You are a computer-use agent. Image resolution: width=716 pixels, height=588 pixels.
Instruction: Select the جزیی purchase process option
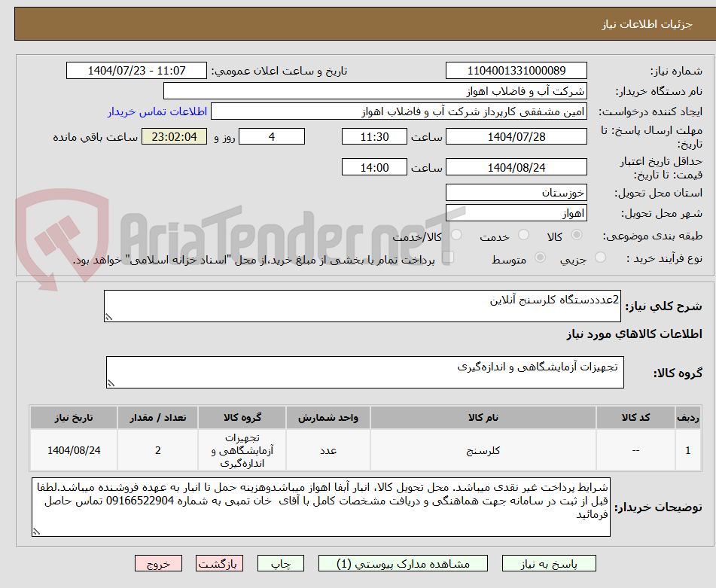click(x=599, y=257)
